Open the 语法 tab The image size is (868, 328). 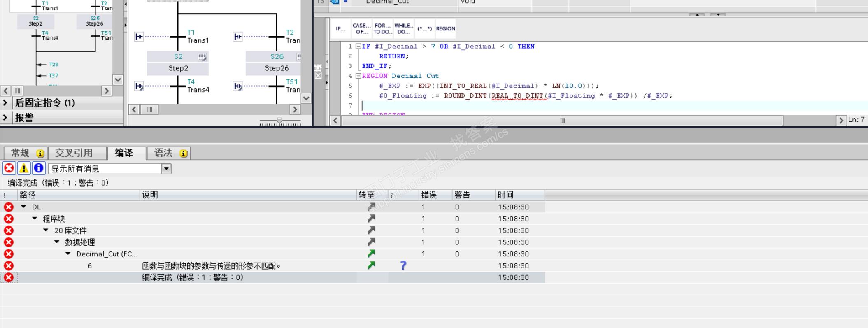169,153
